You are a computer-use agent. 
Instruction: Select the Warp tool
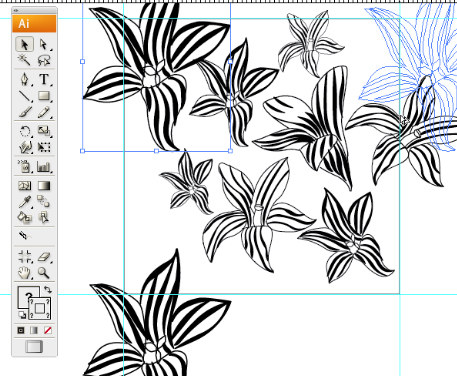[24, 147]
